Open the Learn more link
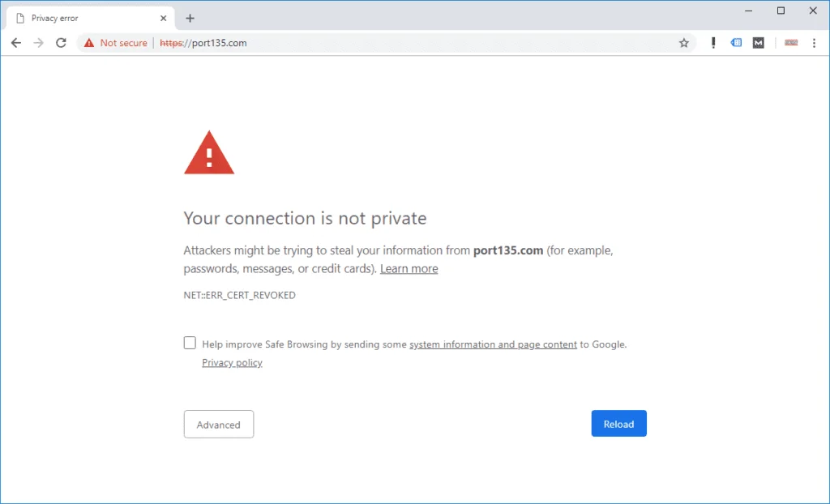 tap(409, 269)
